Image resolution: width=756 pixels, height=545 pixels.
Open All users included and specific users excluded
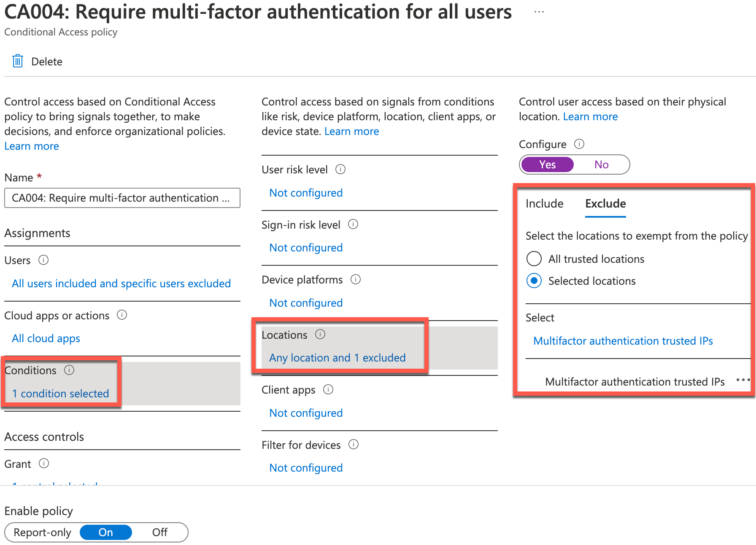tap(121, 283)
